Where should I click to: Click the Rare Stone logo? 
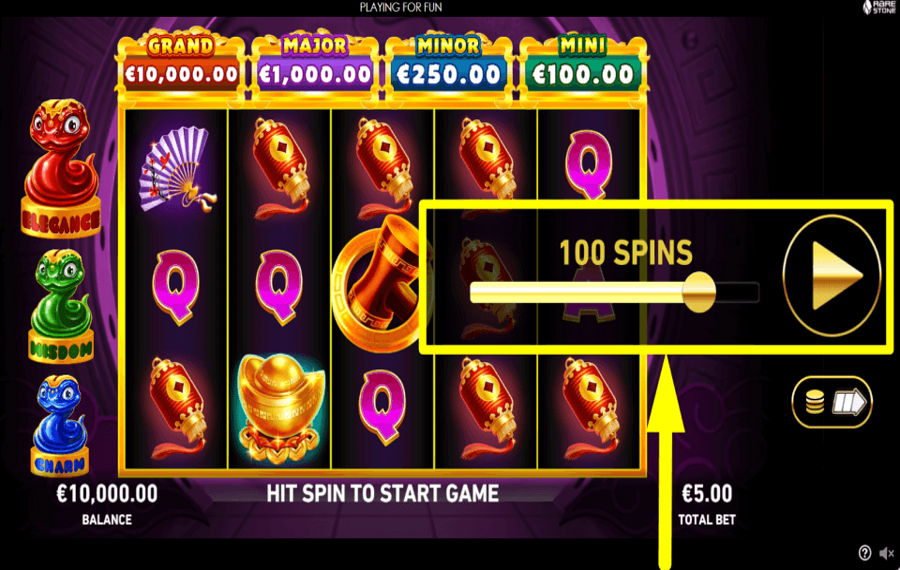(879, 7)
